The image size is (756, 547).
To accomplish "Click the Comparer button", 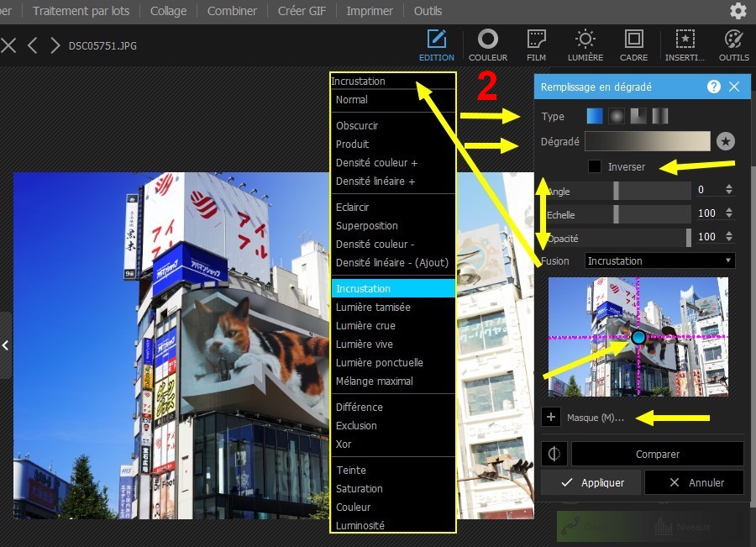I will tap(658, 454).
